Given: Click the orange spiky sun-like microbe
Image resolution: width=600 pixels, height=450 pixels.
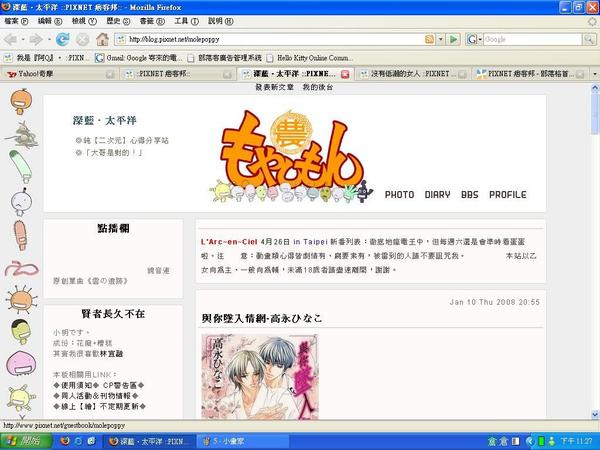Looking at the screenshot, I should [21, 300].
